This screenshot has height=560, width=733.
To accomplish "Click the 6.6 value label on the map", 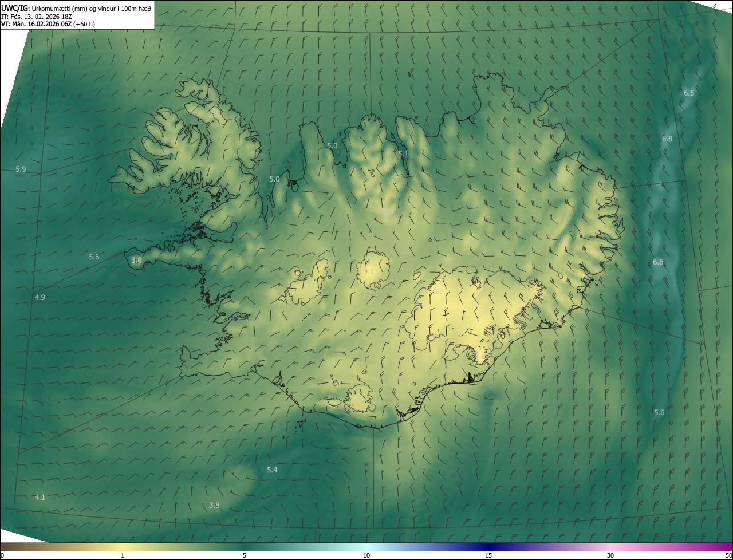I will point(658,262).
